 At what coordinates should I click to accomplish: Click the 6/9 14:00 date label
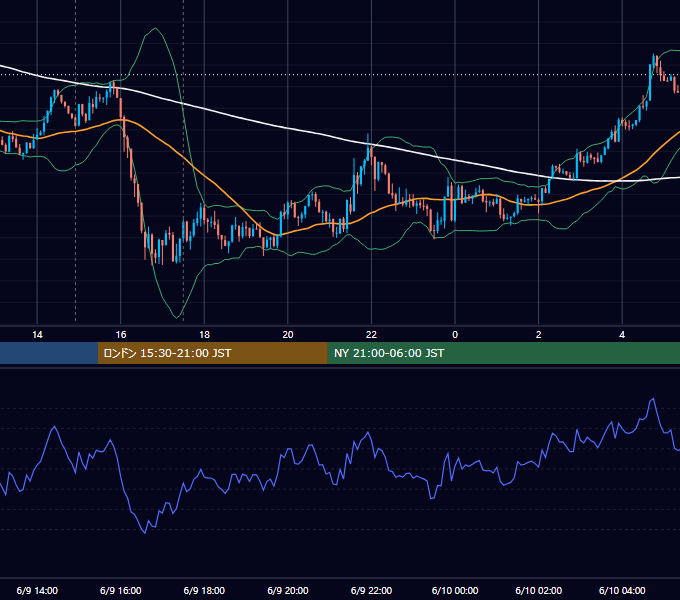[37, 590]
